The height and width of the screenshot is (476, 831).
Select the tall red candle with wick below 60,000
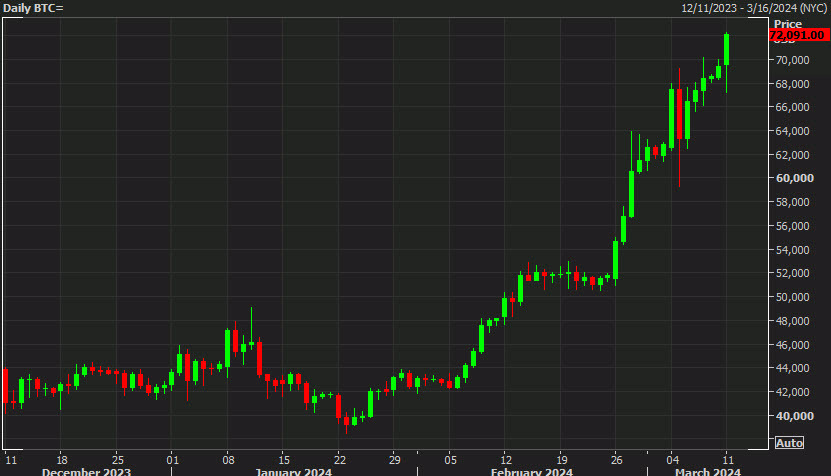tap(679, 114)
